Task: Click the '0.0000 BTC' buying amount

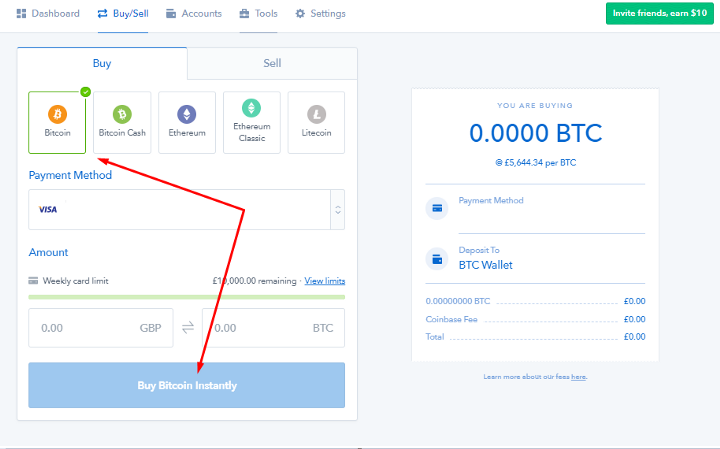Action: point(535,133)
